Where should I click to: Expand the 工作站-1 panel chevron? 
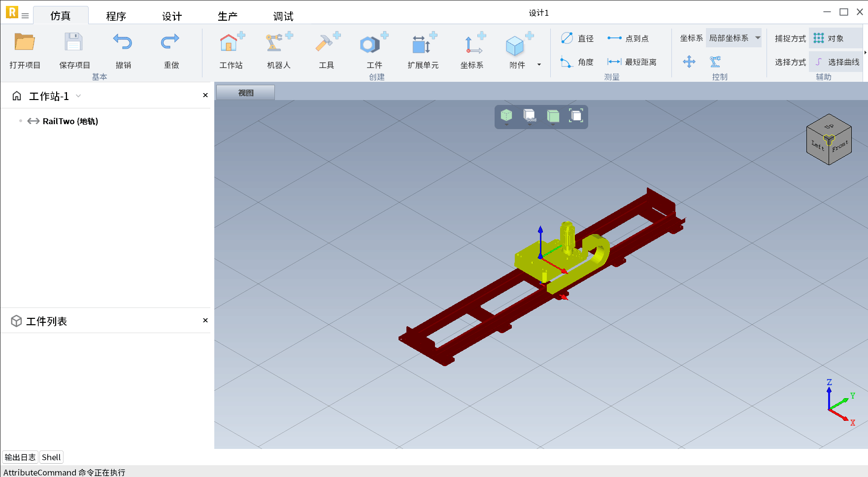click(78, 96)
